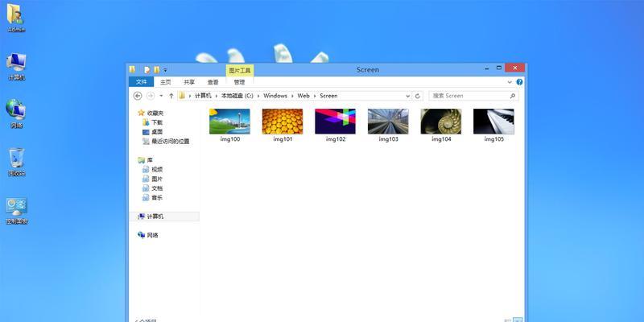Select the img103 thumbnail
Image resolution: width=644 pixels, height=322 pixels.
[x=388, y=122]
